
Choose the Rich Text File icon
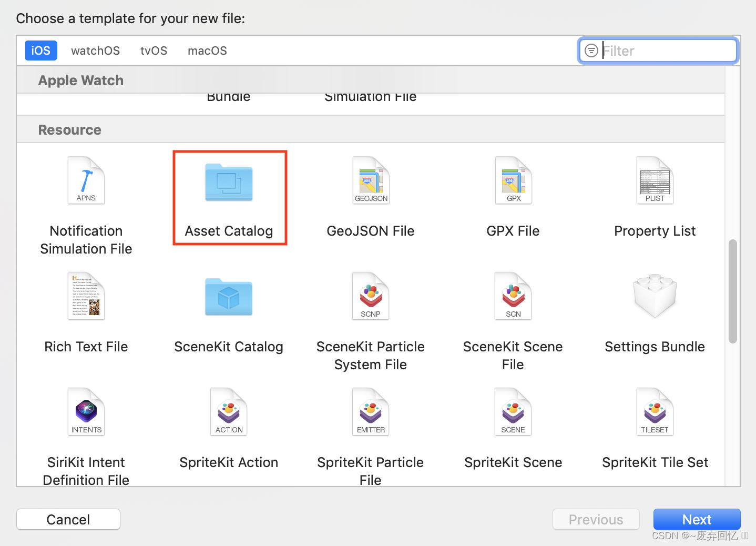[x=86, y=296]
